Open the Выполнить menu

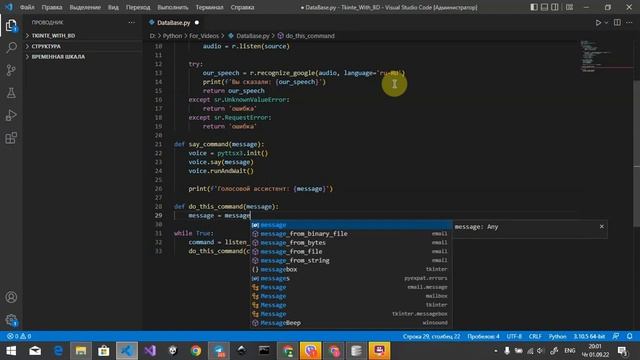173,7
